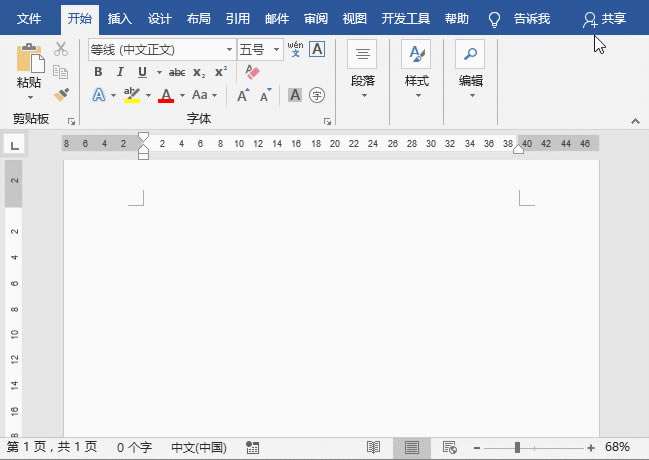Switch to Web Layout view
Image resolution: width=649 pixels, height=460 pixels.
[449, 448]
